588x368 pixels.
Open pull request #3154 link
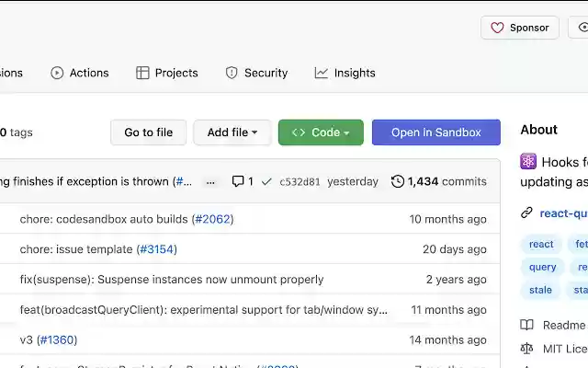[157, 249]
